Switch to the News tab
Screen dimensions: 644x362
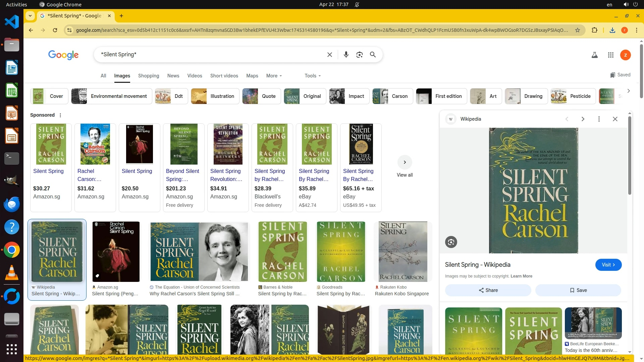173,76
